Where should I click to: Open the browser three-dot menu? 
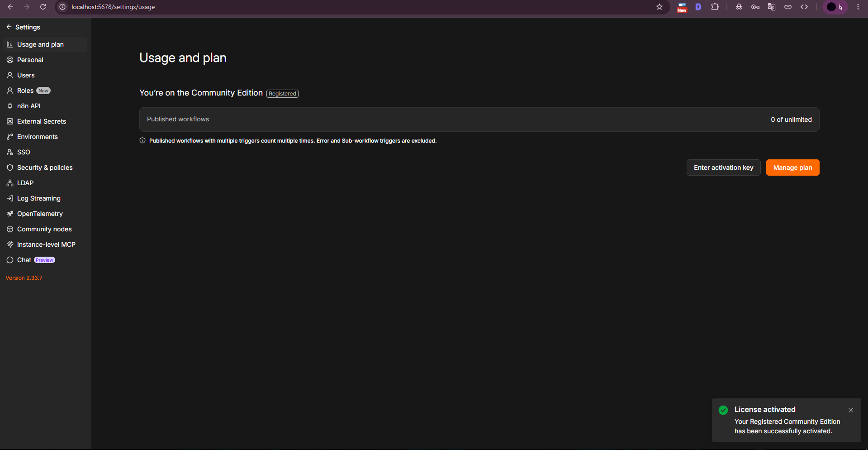tap(858, 7)
